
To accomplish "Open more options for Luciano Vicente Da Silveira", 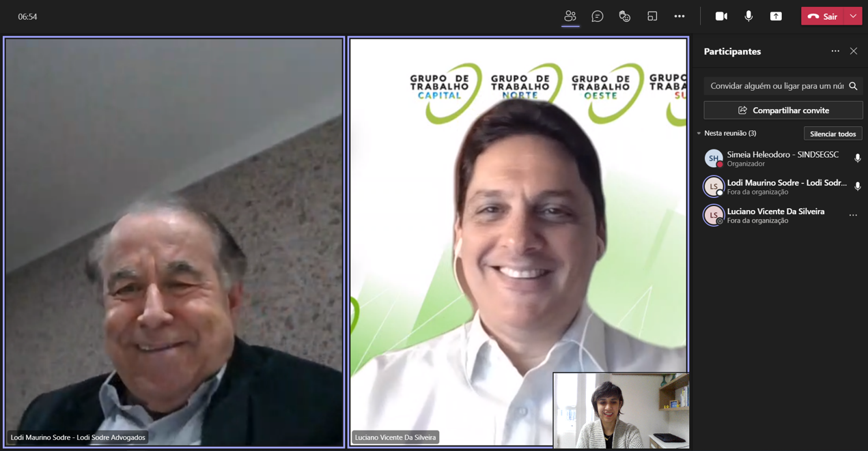I will (853, 215).
